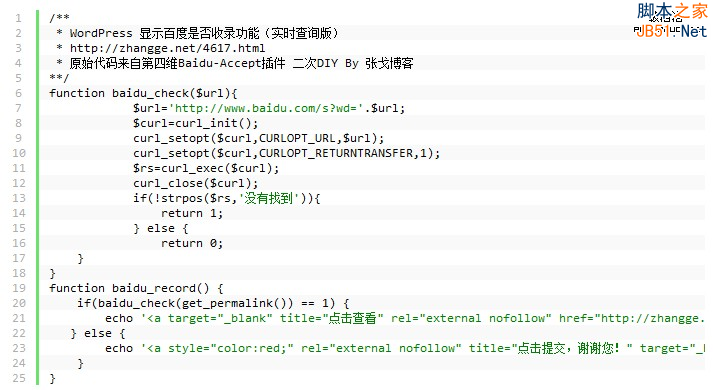This screenshot has height=390, width=713.
Task: Click line number 13 in the gutter
Action: click(19, 198)
